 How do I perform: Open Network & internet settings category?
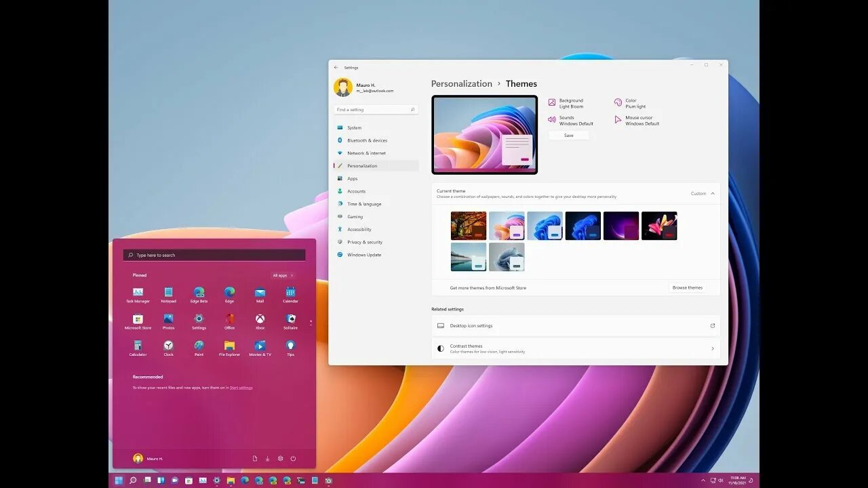[376, 153]
